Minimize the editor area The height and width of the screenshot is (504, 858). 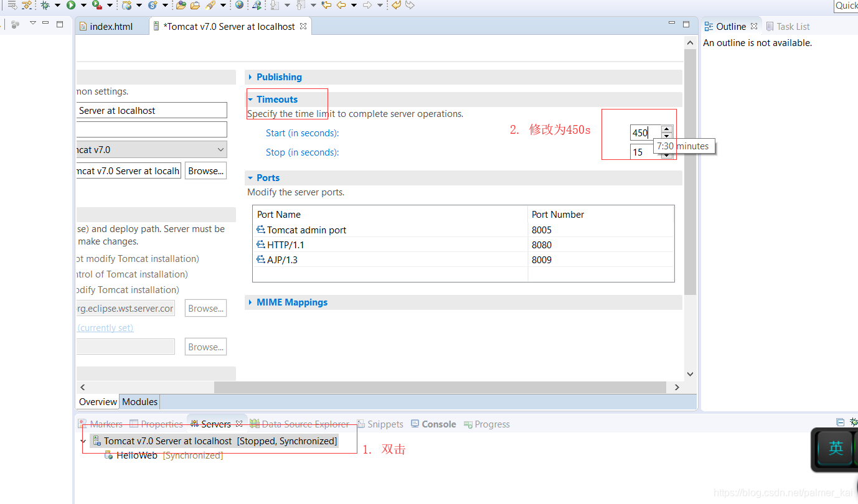pos(672,24)
